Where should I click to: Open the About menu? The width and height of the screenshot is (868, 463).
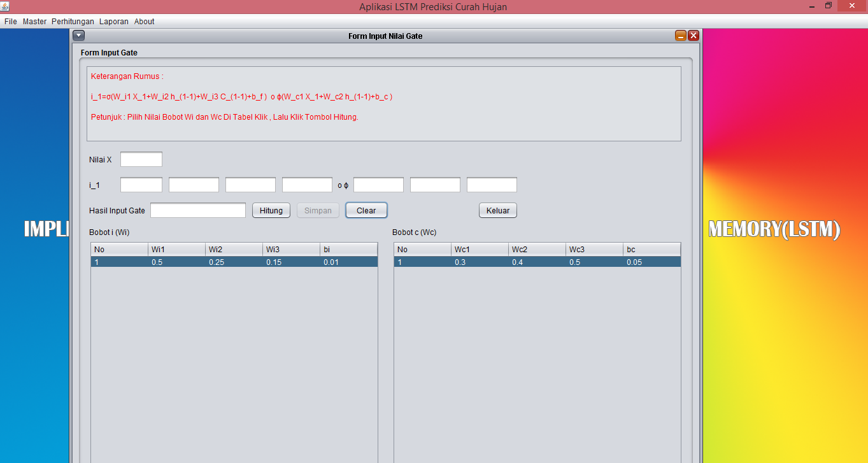point(144,21)
